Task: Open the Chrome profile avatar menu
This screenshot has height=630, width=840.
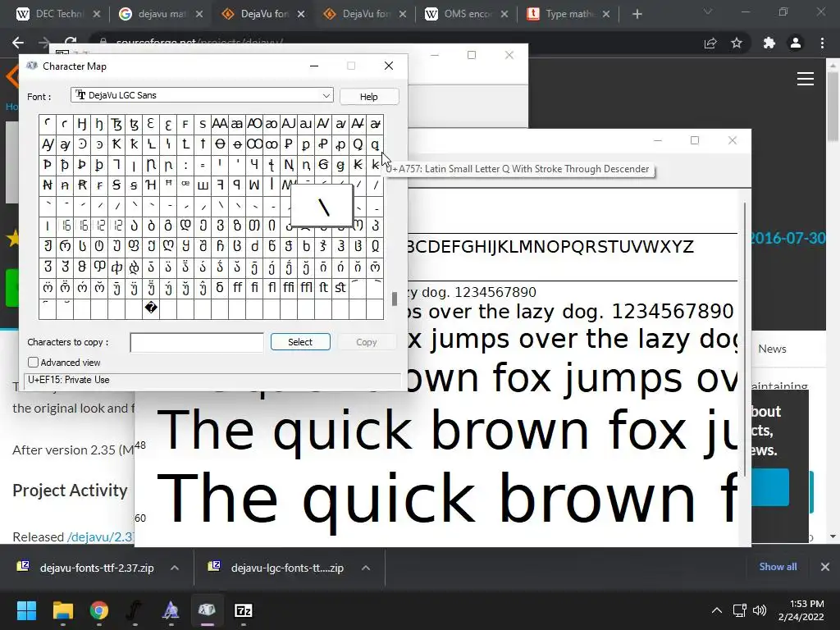Action: [796, 43]
